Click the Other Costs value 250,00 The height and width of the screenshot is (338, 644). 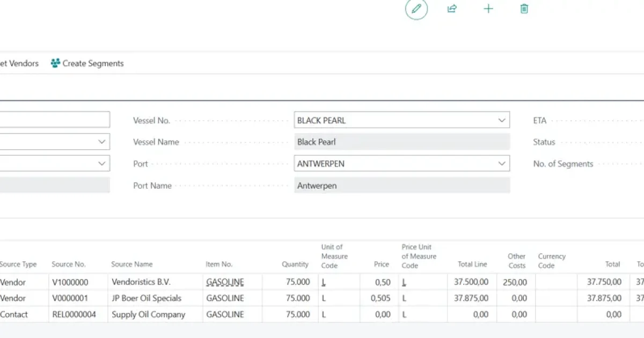pyautogui.click(x=515, y=282)
